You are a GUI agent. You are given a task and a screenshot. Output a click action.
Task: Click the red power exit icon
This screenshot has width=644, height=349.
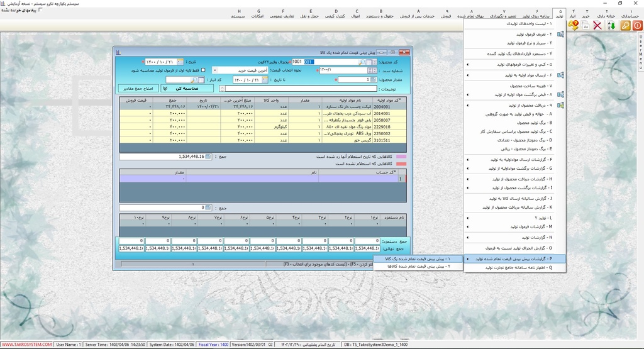tap(637, 26)
